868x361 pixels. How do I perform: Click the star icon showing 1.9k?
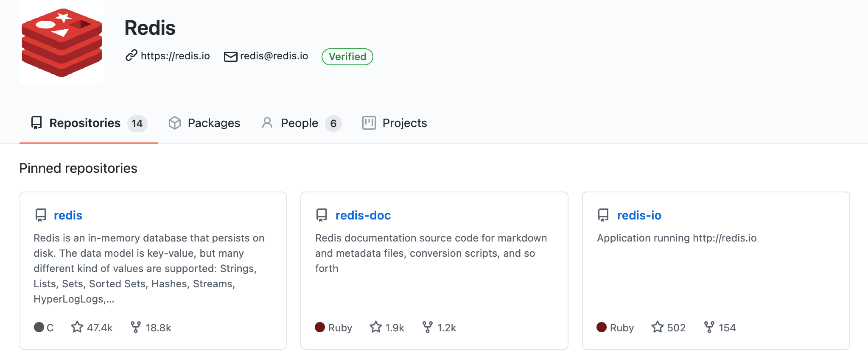click(376, 327)
